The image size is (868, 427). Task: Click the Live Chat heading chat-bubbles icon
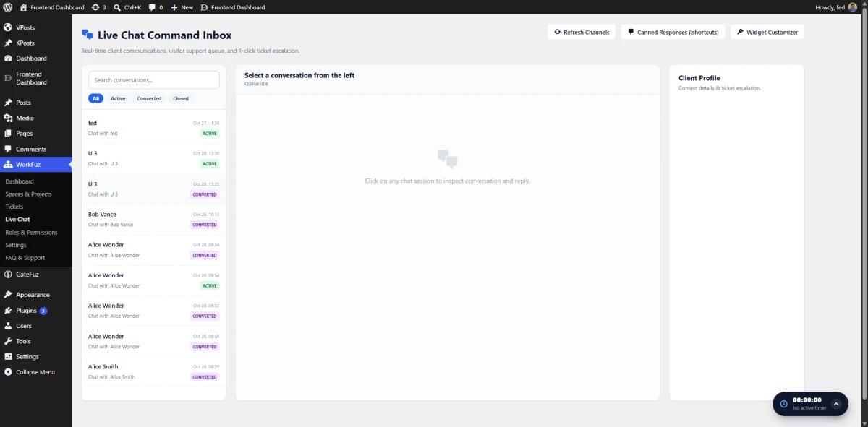tap(88, 35)
